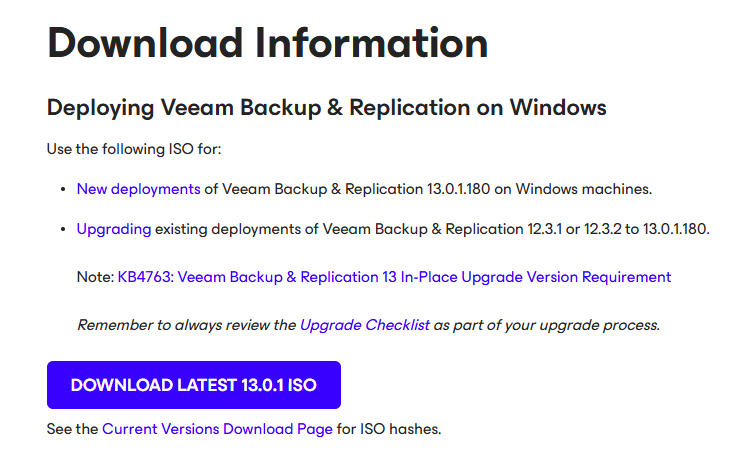Click the 'Note:' label before KB4763
The image size is (747, 450).
coord(95,277)
